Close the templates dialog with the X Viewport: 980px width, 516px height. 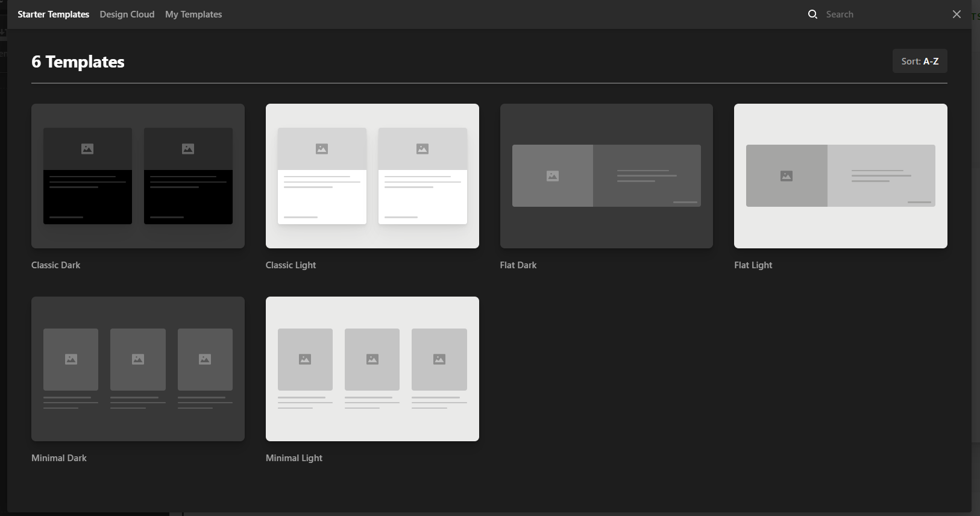pyautogui.click(x=956, y=14)
